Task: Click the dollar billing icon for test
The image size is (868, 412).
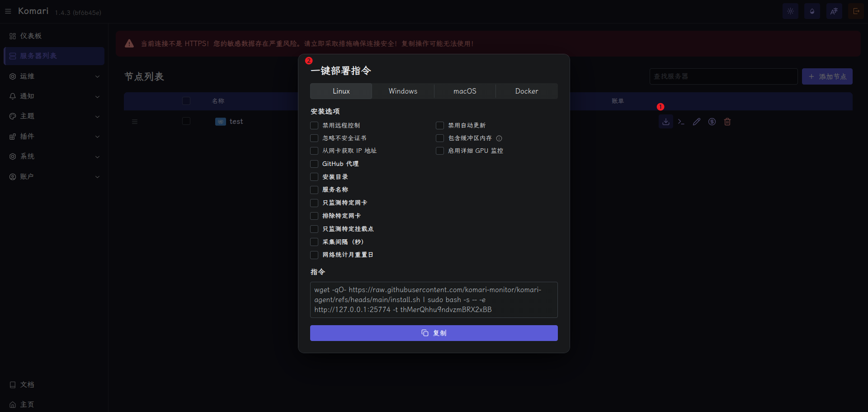Action: pyautogui.click(x=712, y=122)
